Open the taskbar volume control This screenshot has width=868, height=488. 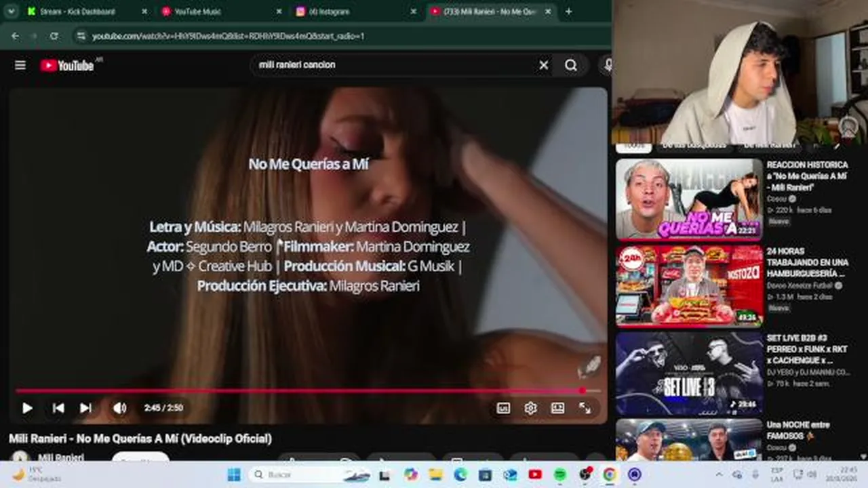pyautogui.click(x=812, y=474)
